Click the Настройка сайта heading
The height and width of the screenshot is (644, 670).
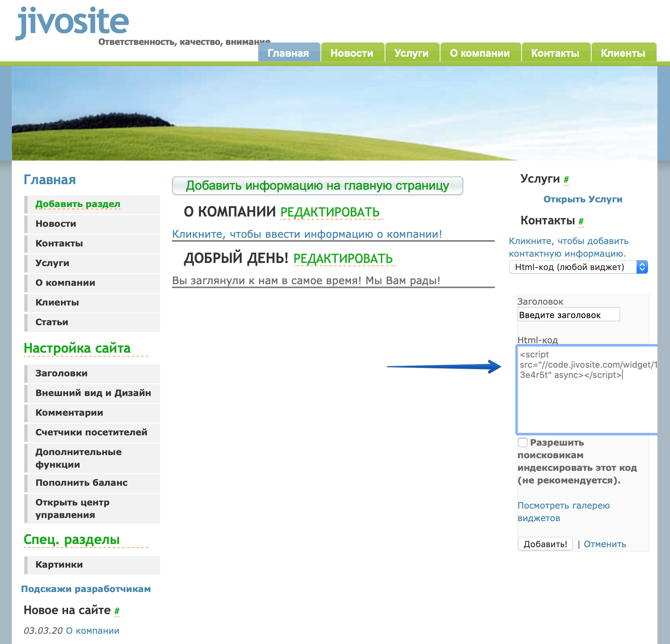(77, 348)
